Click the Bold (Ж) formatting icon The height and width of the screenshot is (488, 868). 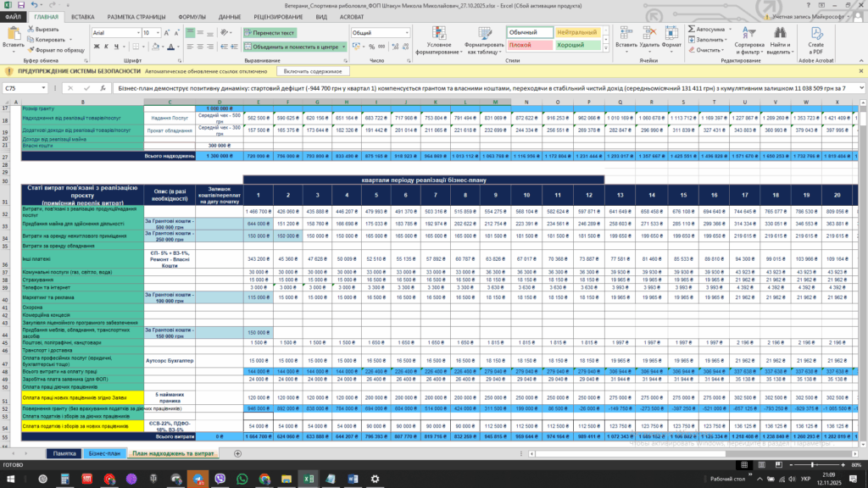96,47
